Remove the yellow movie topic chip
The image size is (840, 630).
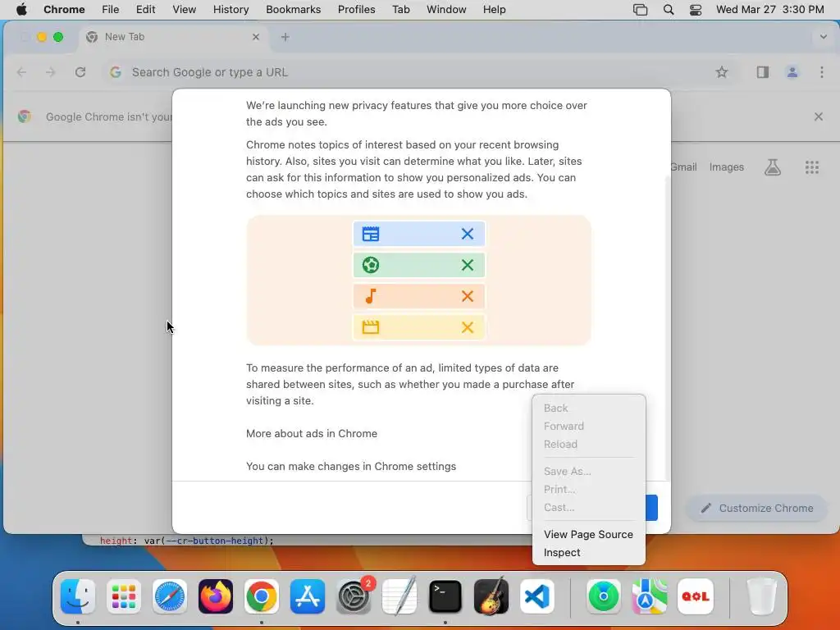[467, 327]
